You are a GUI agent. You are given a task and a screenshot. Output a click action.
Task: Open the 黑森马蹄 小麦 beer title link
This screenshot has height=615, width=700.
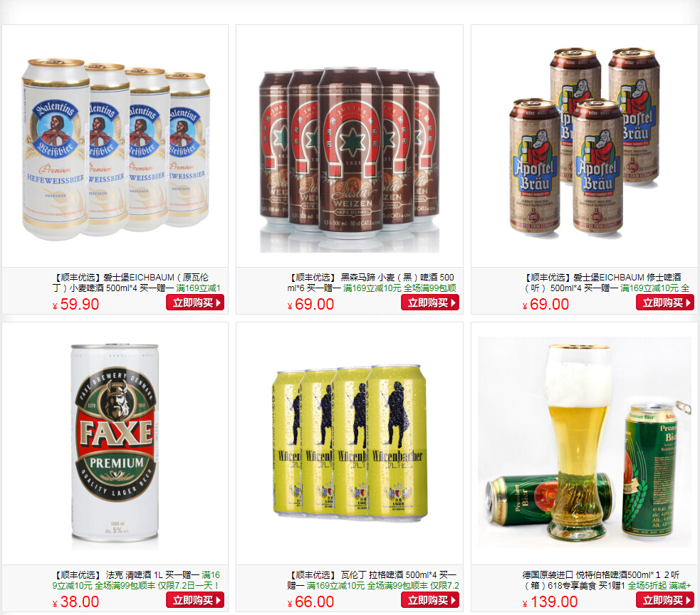click(372, 283)
